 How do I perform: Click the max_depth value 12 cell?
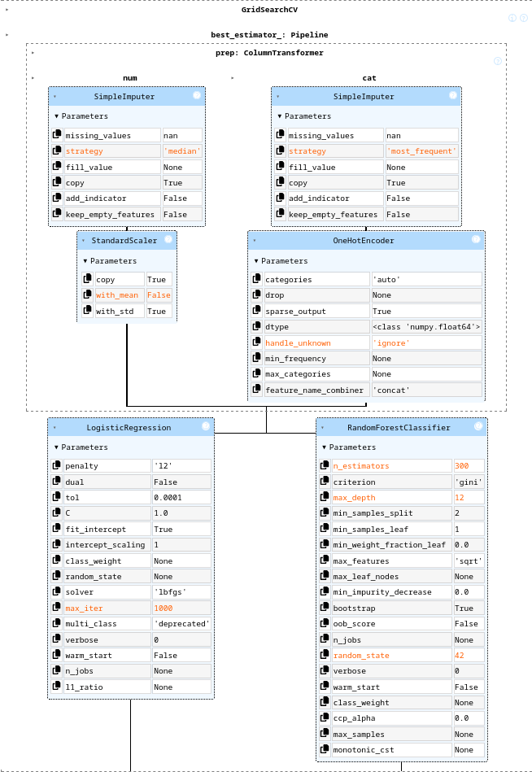point(468,498)
